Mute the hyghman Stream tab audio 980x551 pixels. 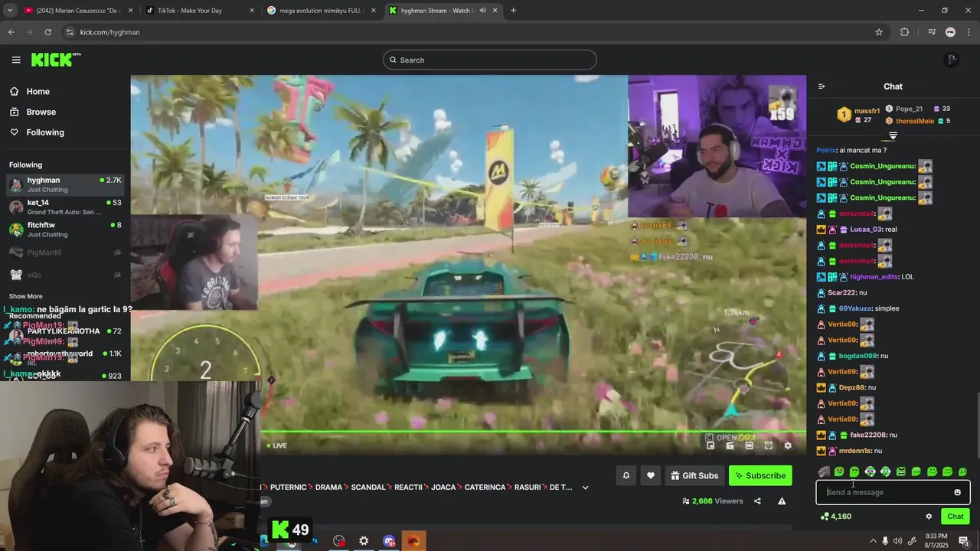tap(482, 11)
